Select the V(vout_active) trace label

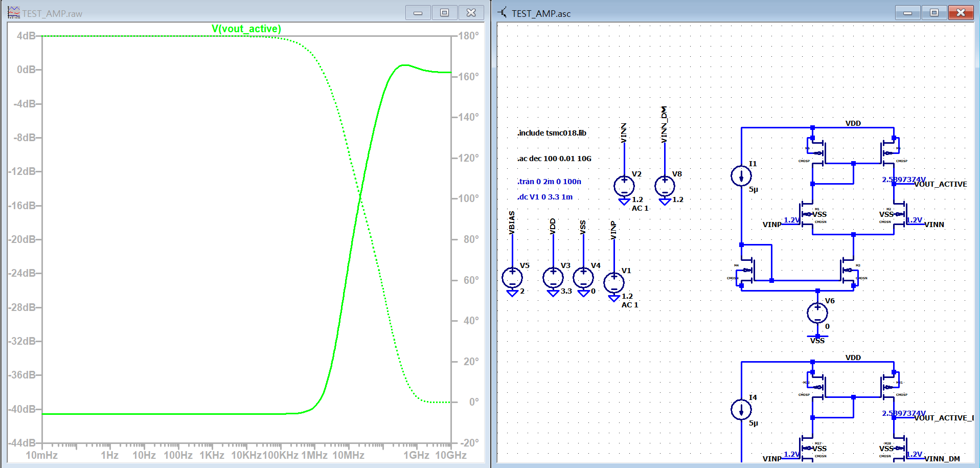pos(246,29)
